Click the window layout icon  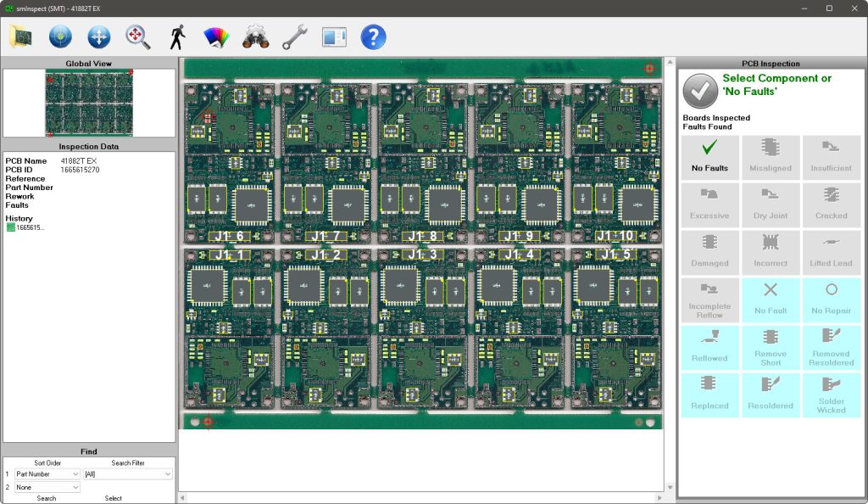coord(334,36)
